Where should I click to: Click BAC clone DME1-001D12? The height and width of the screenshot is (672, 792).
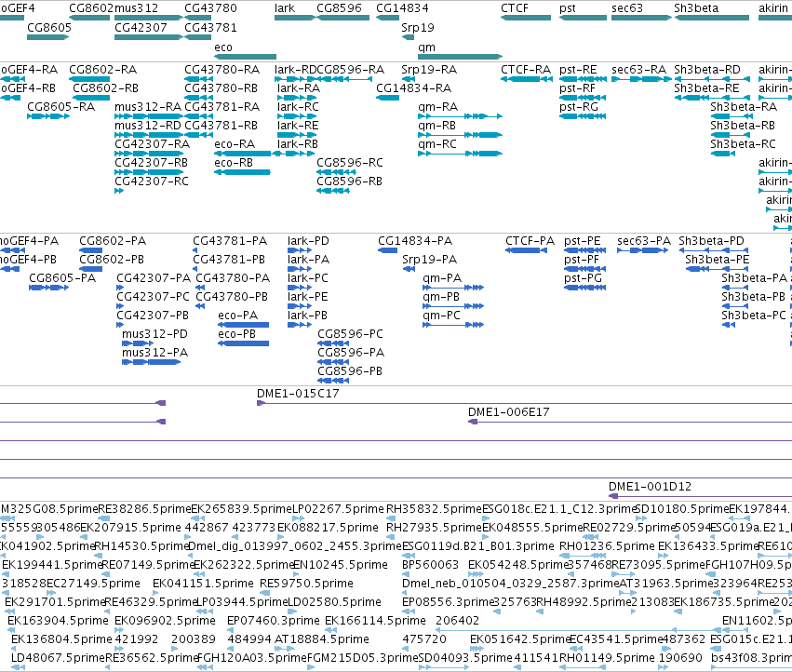pos(700,496)
